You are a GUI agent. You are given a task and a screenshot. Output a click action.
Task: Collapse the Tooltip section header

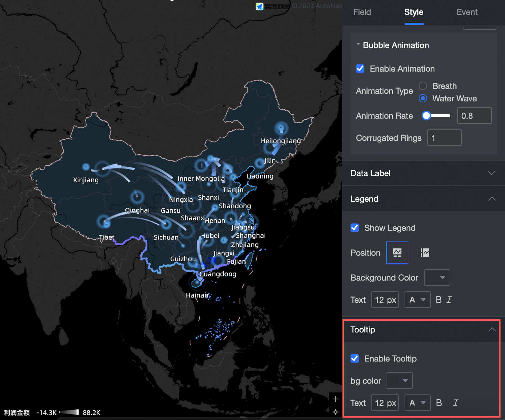[x=491, y=330]
